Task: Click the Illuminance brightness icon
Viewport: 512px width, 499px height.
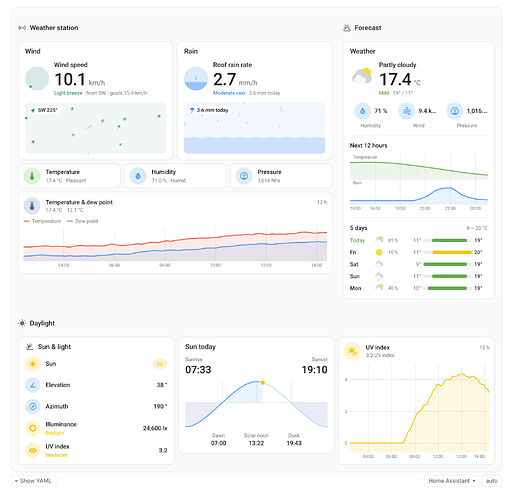Action: tap(33, 428)
